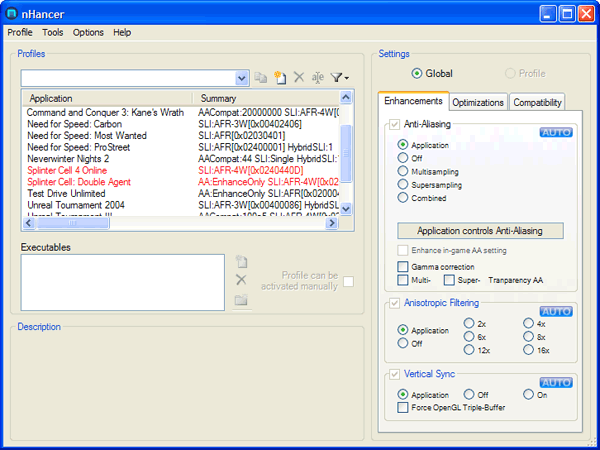Open the Tools menu
This screenshot has height=450, width=600.
[53, 33]
